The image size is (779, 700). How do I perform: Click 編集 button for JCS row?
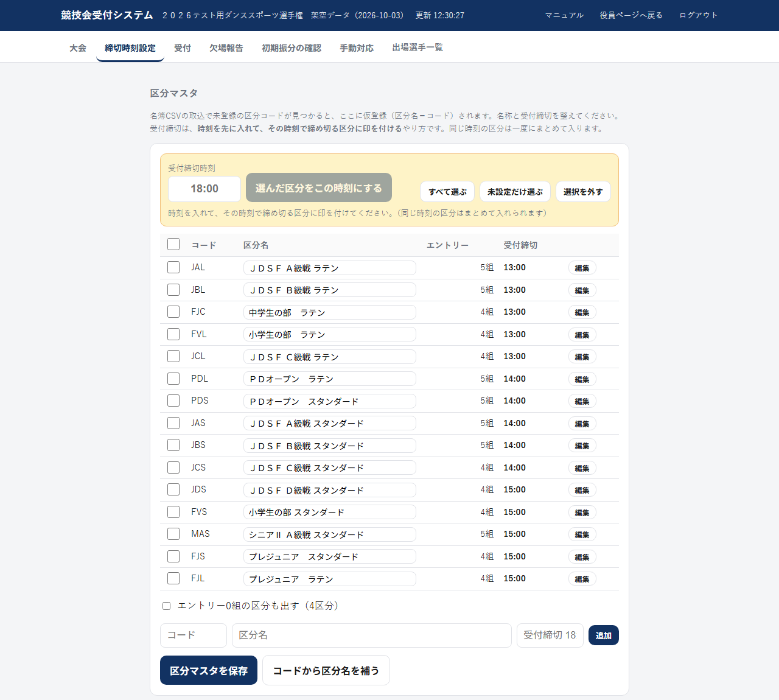point(582,468)
